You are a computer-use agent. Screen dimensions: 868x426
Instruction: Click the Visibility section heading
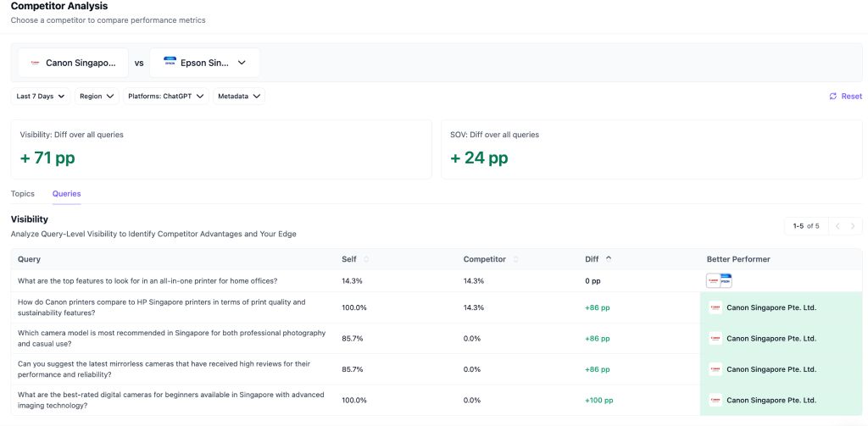click(30, 219)
